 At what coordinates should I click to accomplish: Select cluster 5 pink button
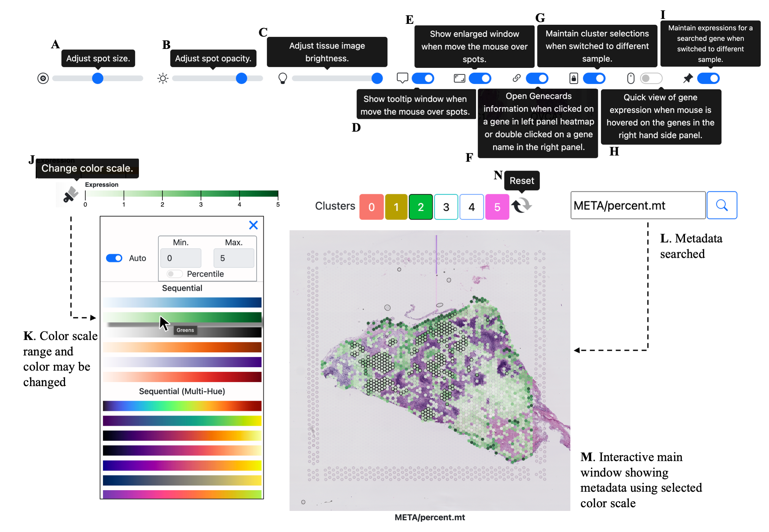[x=497, y=207]
